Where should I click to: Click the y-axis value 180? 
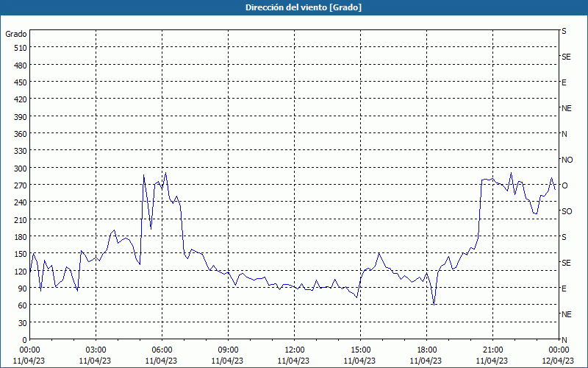pyautogui.click(x=21, y=237)
